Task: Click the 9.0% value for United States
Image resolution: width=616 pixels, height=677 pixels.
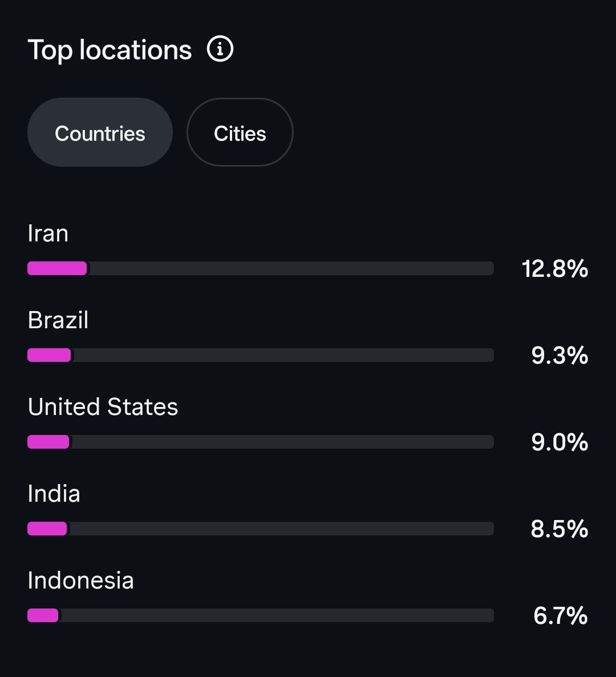Action: [x=560, y=442]
